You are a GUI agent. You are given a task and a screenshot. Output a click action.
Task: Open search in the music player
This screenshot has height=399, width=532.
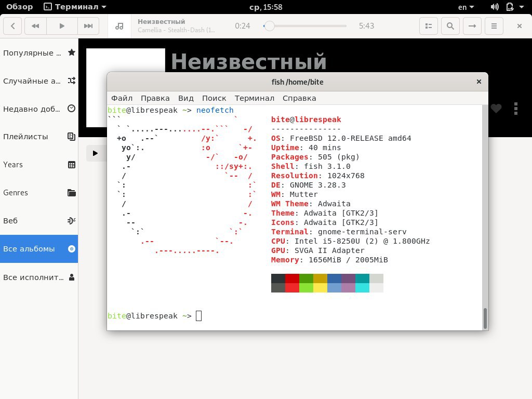(450, 26)
